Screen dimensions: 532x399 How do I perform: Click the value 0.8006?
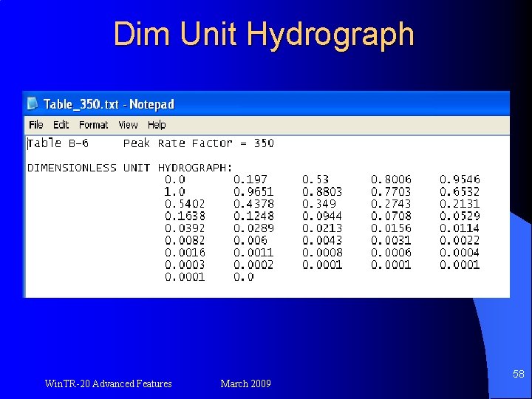pyautogui.click(x=391, y=180)
